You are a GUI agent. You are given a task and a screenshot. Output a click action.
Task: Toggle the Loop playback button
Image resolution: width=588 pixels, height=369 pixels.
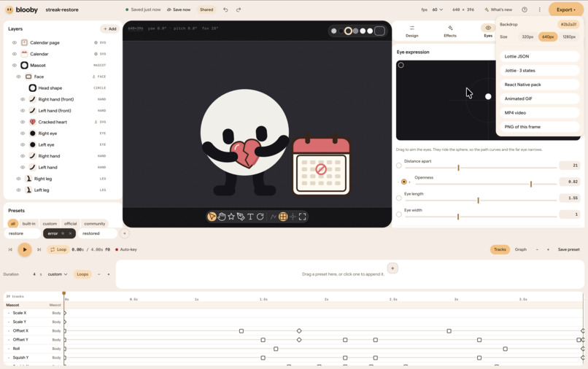tap(58, 249)
